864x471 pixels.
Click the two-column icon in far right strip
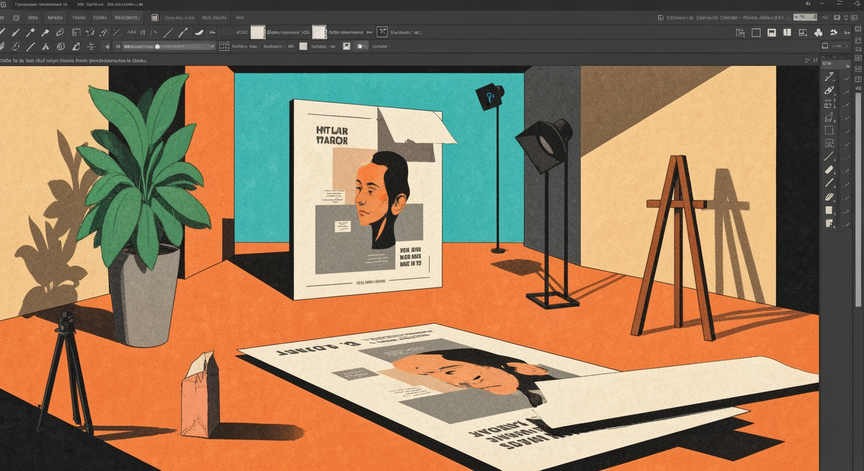point(858,79)
